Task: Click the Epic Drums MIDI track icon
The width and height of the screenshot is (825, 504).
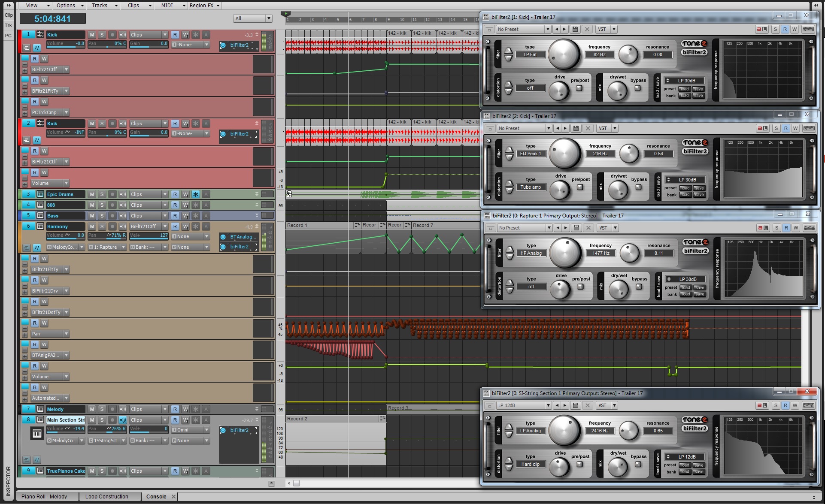Action: click(x=40, y=194)
